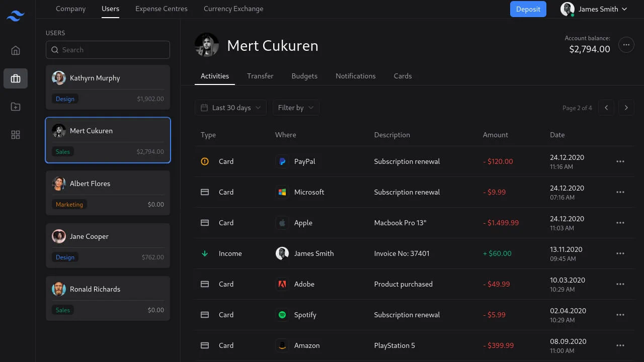Click the PlayStation 5 description
Image resolution: width=644 pixels, height=362 pixels.
point(394,345)
